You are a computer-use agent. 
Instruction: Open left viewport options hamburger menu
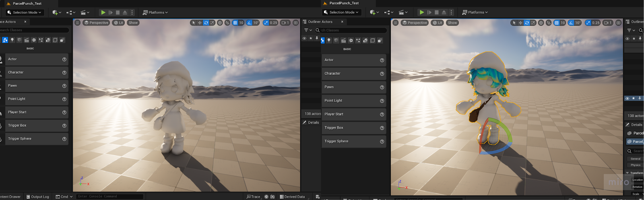(x=78, y=23)
